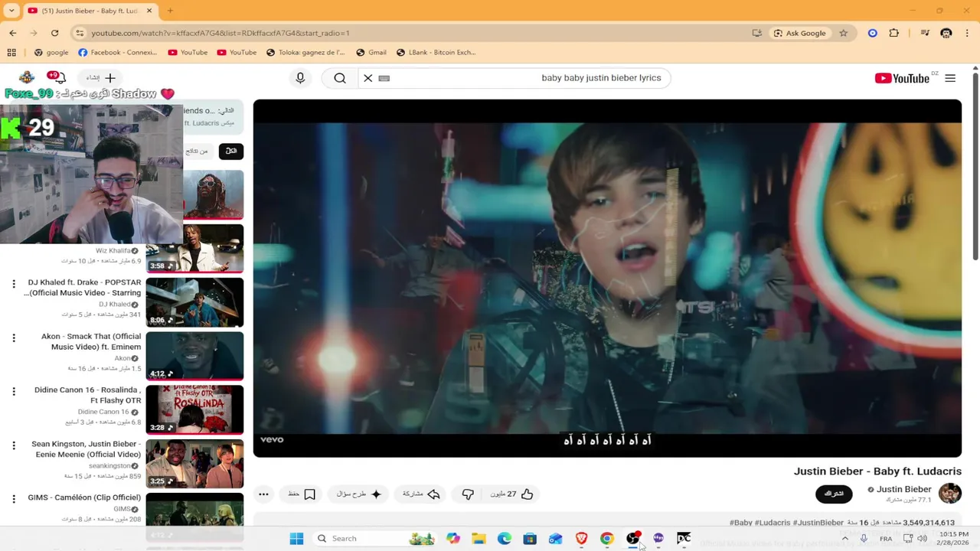980x551 pixels.
Task: Subscribe to Justin Bieber channel
Action: pyautogui.click(x=834, y=494)
